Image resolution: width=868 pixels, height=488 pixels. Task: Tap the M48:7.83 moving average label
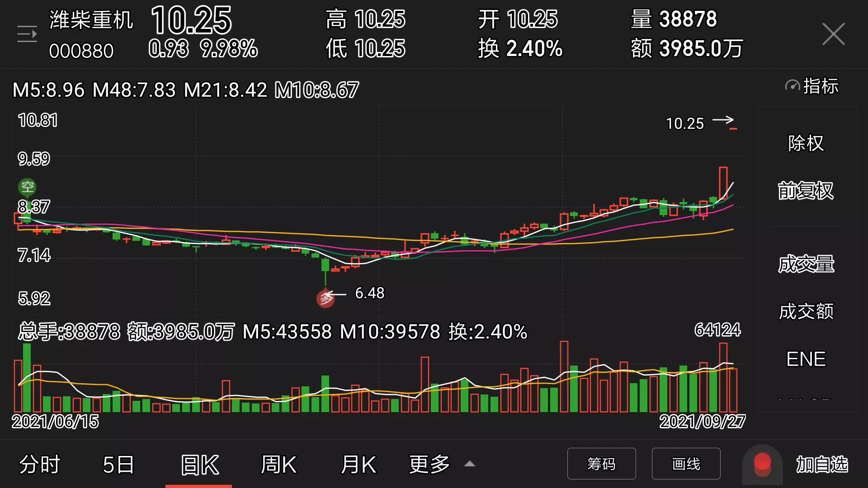[x=134, y=90]
